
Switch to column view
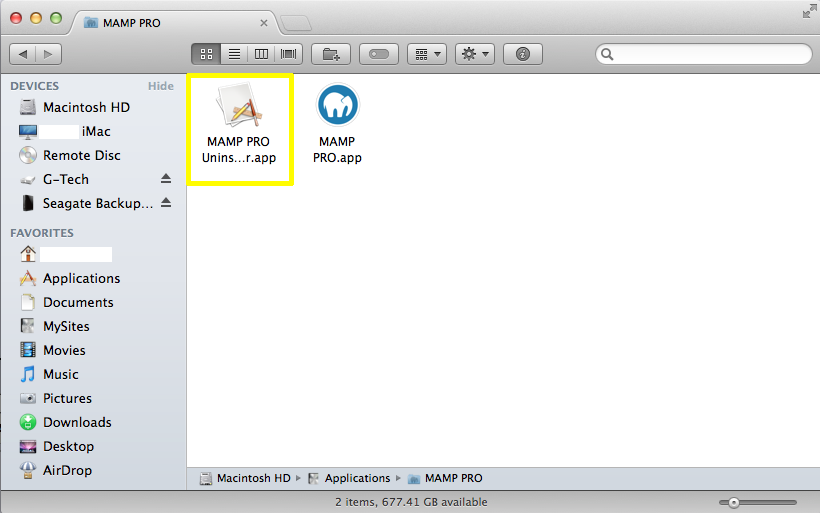(261, 54)
